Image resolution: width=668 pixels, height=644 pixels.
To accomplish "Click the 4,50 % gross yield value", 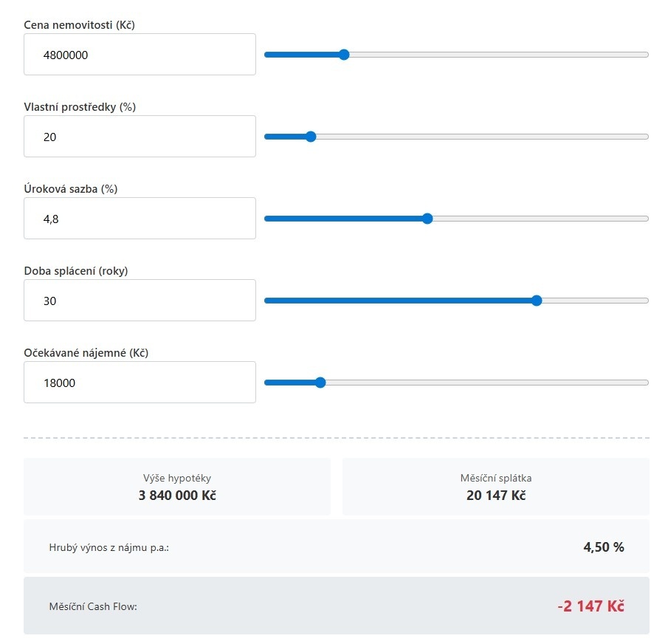I will 603,547.
